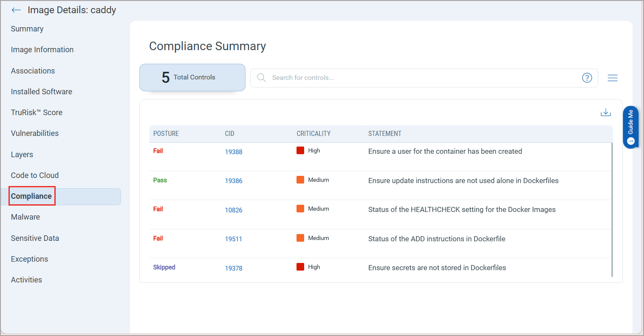The image size is (644, 336).
Task: Open the Guide Me side tab
Action: pyautogui.click(x=631, y=127)
